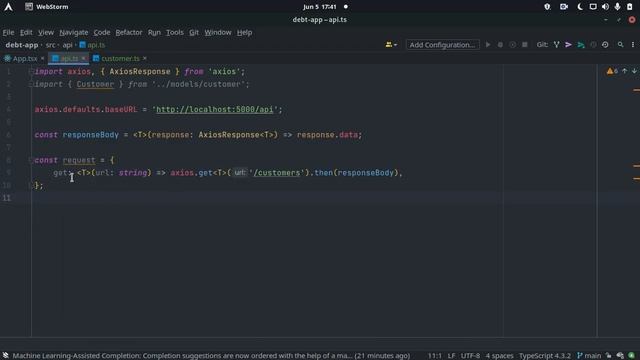Image resolution: width=640 pixels, height=360 pixels.
Task: Go to next highlighted error arrow
Action: [x=634, y=71]
